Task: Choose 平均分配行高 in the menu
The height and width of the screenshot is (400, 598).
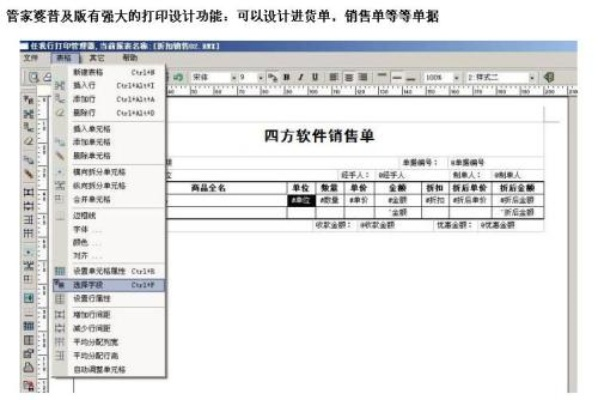Action: [109, 355]
